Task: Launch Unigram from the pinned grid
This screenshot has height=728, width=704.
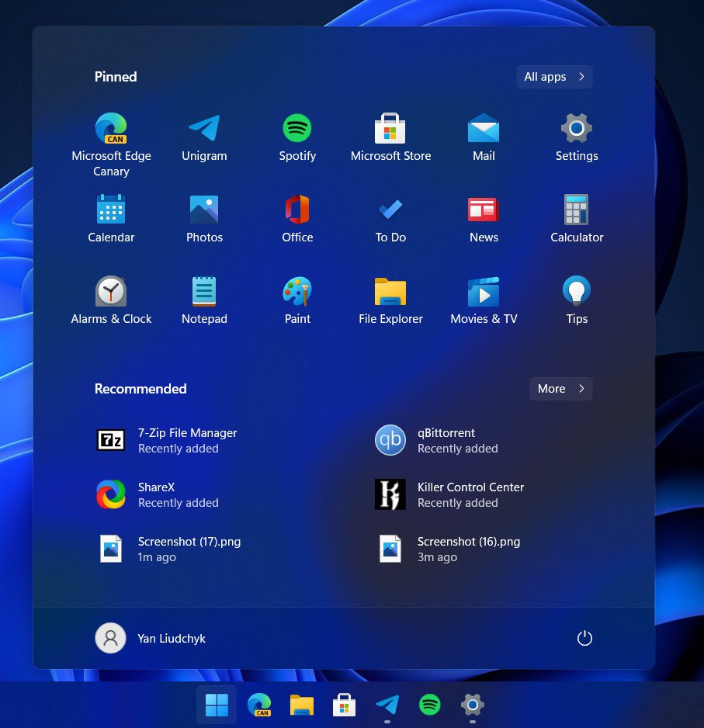Action: pos(204,137)
